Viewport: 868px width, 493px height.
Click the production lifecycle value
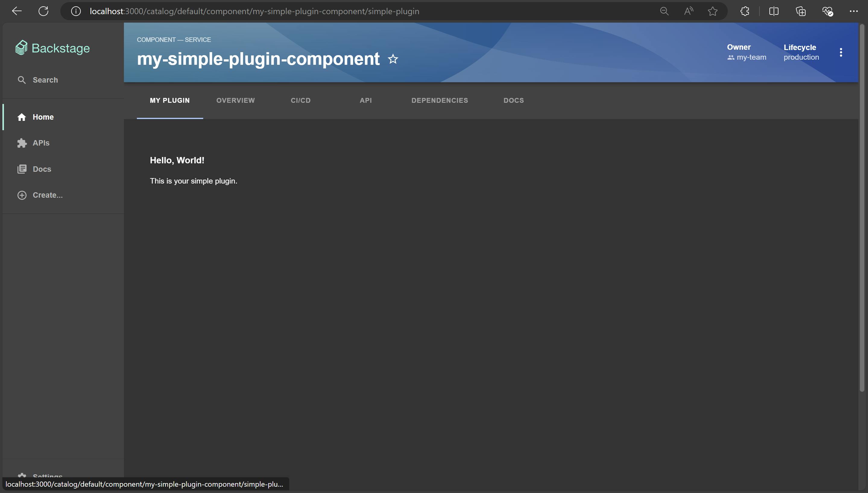coord(801,57)
